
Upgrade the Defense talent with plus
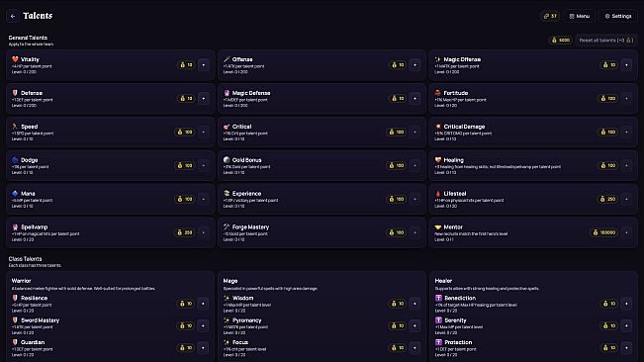(204, 99)
